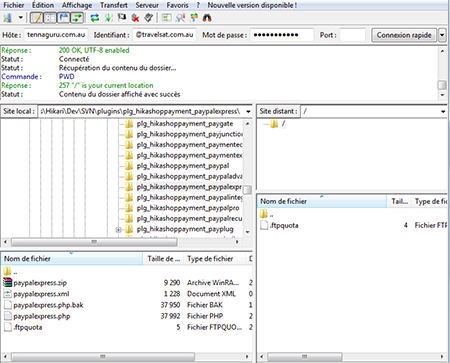Select the remote root / folder

point(283,124)
